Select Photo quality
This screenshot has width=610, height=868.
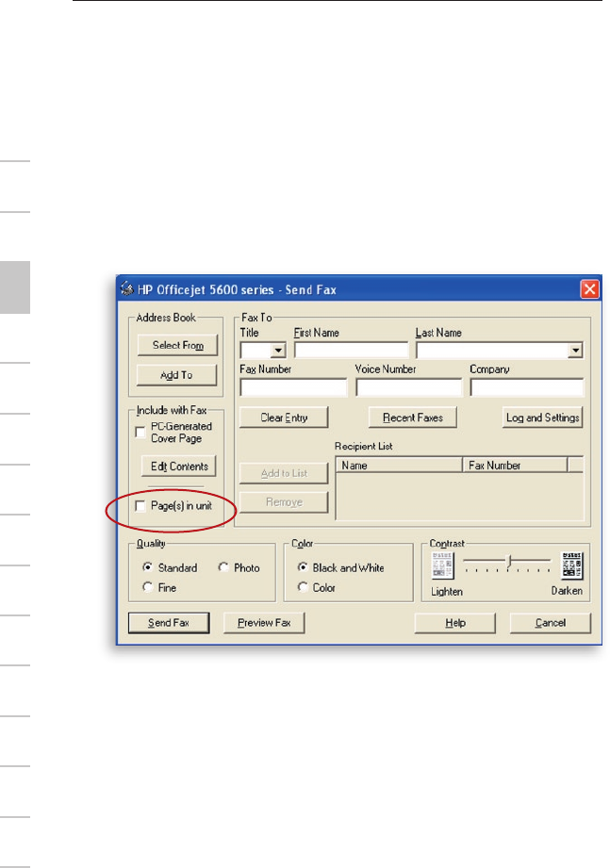point(223,566)
